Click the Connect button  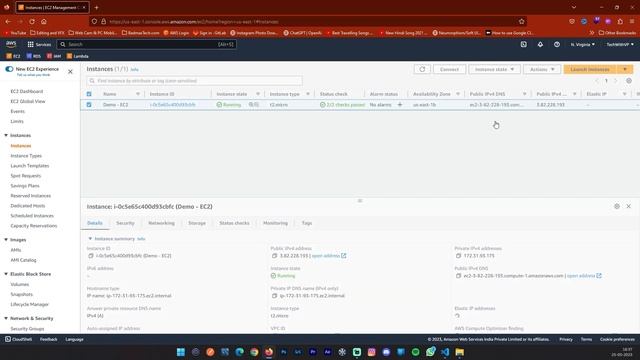click(x=449, y=69)
